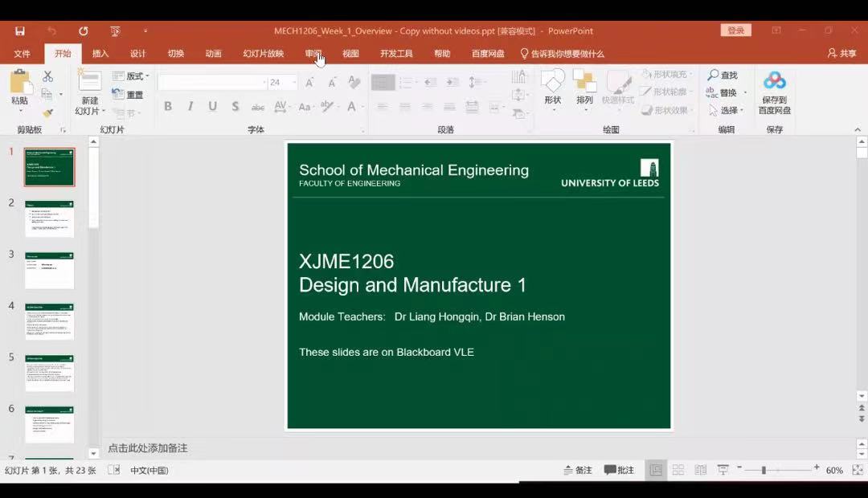Click the New Slide (新建幻灯片) icon

pyautogui.click(x=89, y=81)
